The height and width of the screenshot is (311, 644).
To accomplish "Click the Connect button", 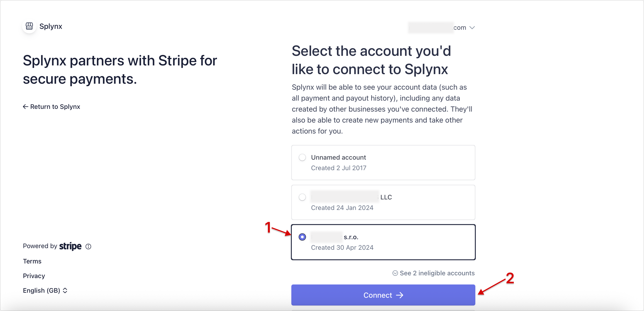I will coord(383,295).
